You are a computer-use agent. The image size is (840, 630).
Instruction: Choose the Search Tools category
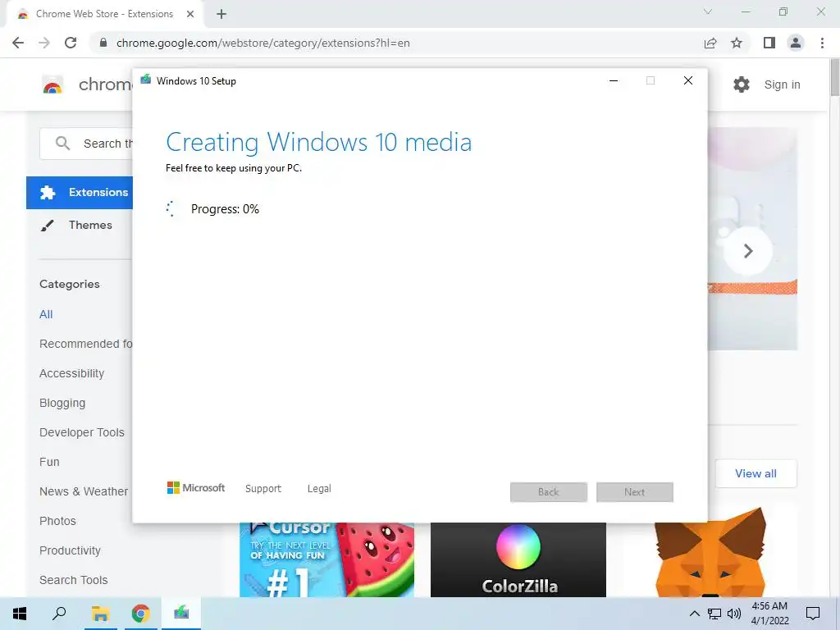pyautogui.click(x=73, y=580)
